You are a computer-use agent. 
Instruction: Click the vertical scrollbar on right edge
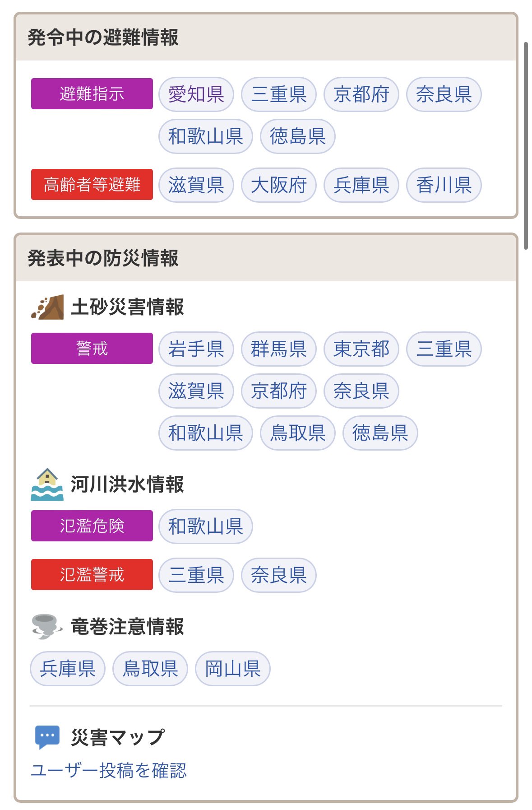coord(526,146)
